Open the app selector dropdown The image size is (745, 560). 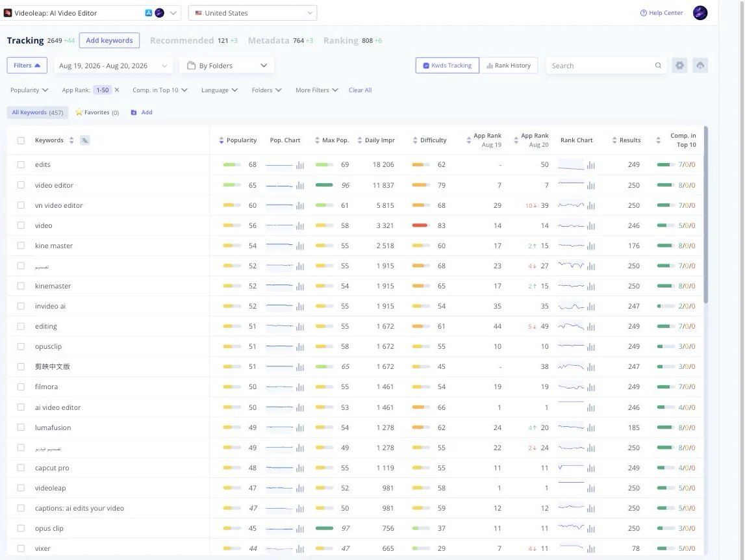tap(90, 13)
